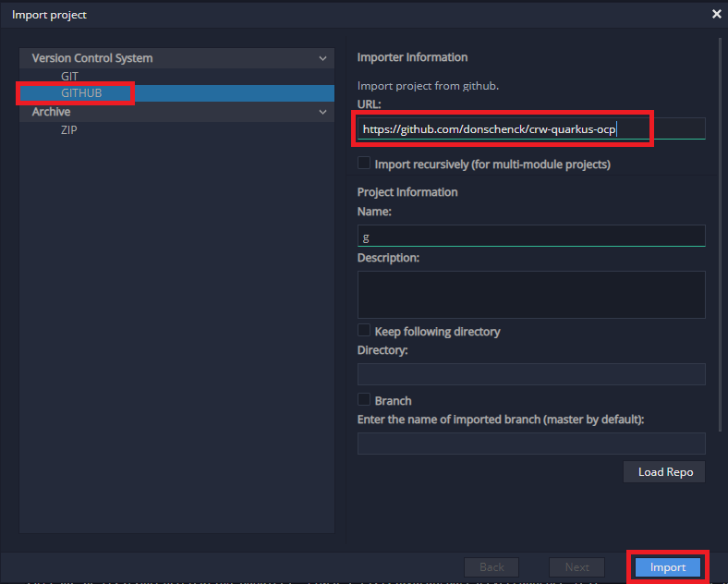Enable the Branch checkbox

[364, 399]
